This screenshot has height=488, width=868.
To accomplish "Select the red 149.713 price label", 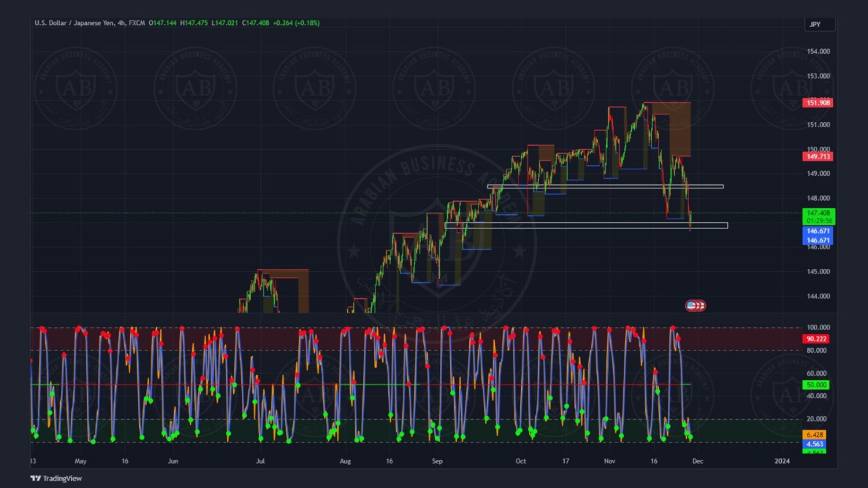I will click(818, 157).
